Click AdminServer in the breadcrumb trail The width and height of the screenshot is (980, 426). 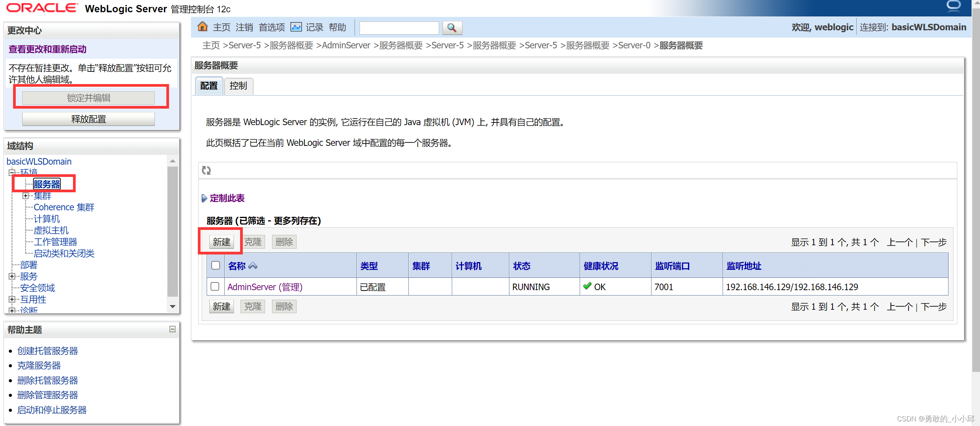pyautogui.click(x=346, y=45)
